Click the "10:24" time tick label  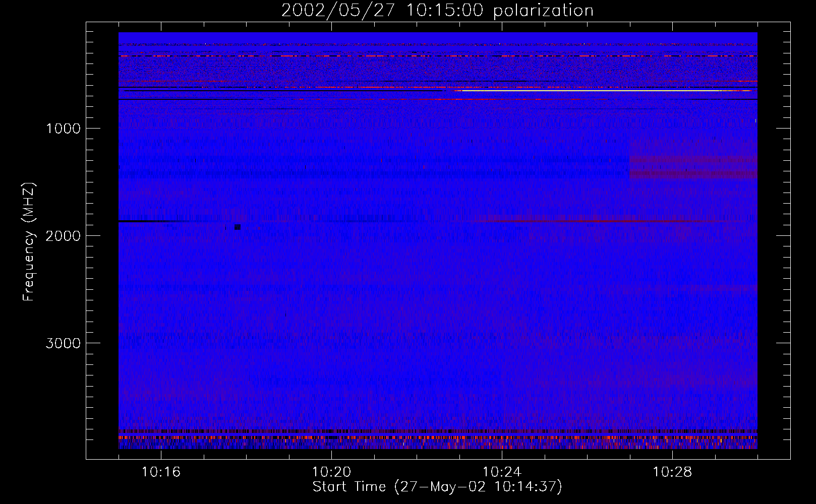502,472
